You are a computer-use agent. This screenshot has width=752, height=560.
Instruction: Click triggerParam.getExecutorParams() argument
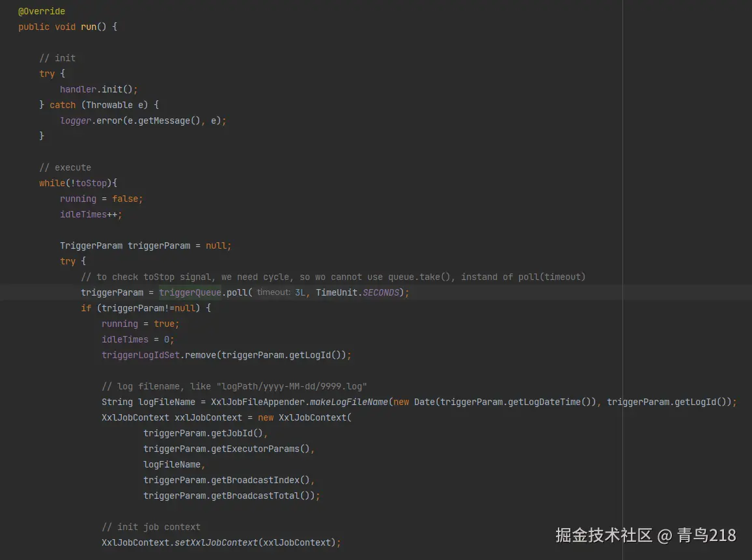coord(229,449)
